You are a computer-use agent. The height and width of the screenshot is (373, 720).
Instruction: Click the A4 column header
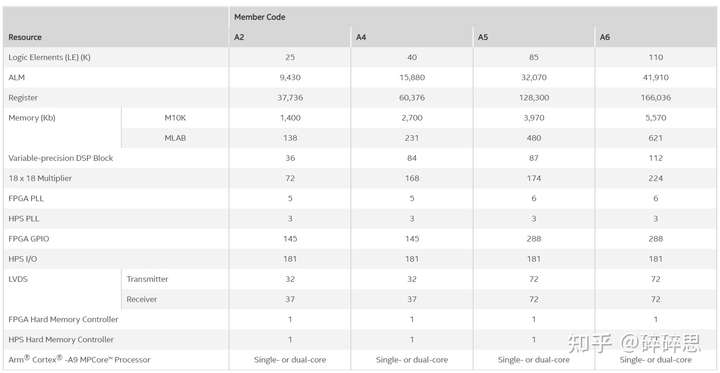361,37
